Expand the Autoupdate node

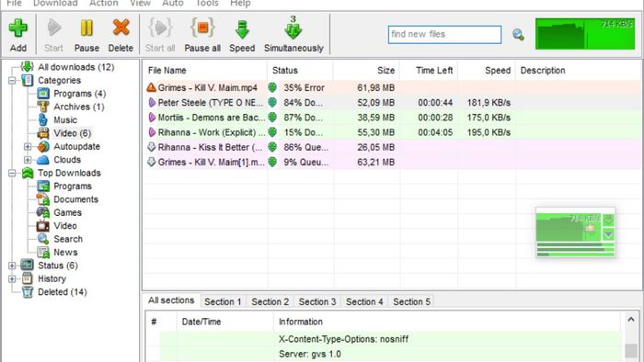tap(28, 146)
